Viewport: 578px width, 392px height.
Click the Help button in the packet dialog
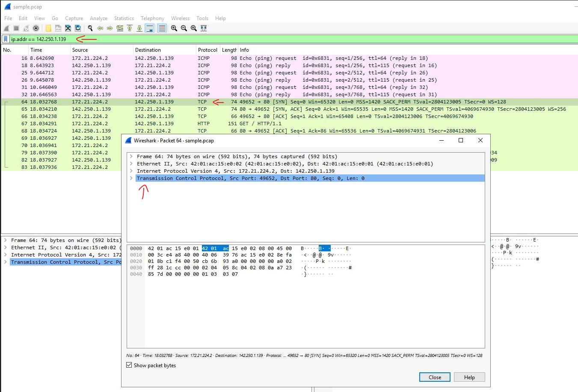point(469,377)
